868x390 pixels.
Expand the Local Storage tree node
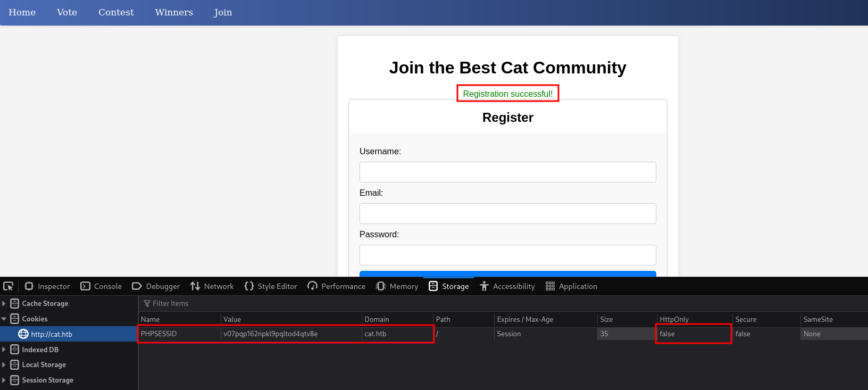coord(4,365)
